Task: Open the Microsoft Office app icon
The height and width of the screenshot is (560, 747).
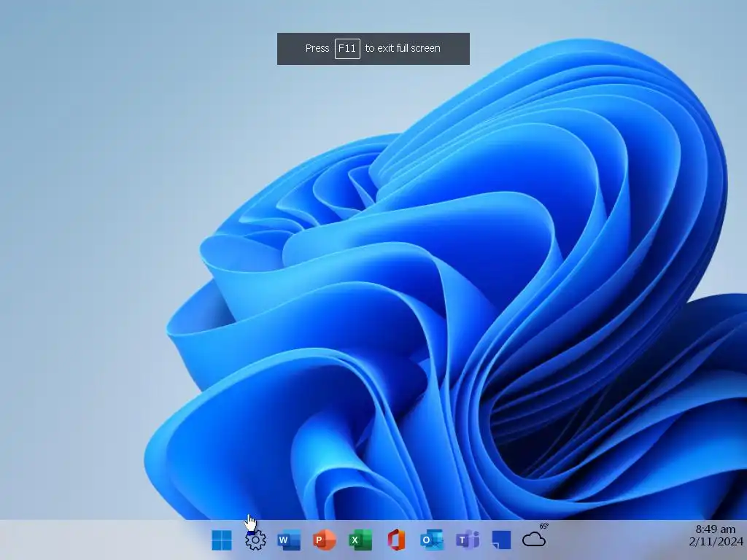Action: tap(396, 540)
